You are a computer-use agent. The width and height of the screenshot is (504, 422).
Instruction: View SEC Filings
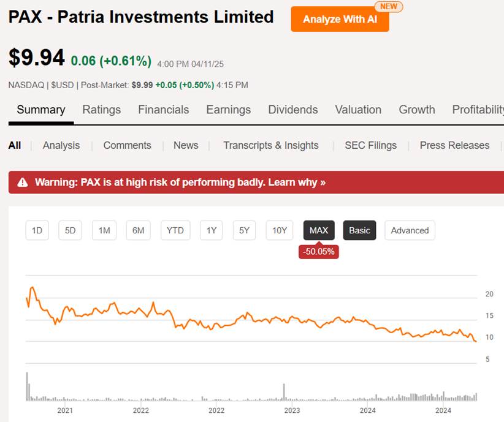370,146
